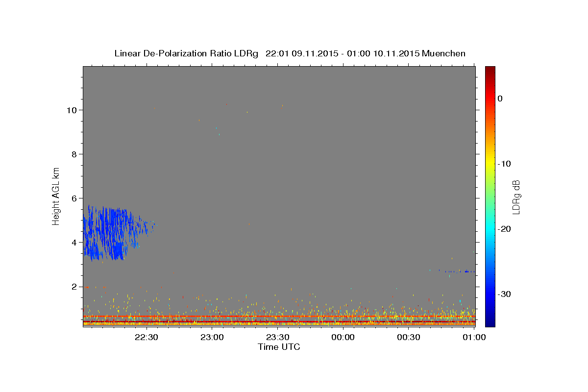Click the height tick label 2
The image size is (588, 392).
tap(74, 286)
